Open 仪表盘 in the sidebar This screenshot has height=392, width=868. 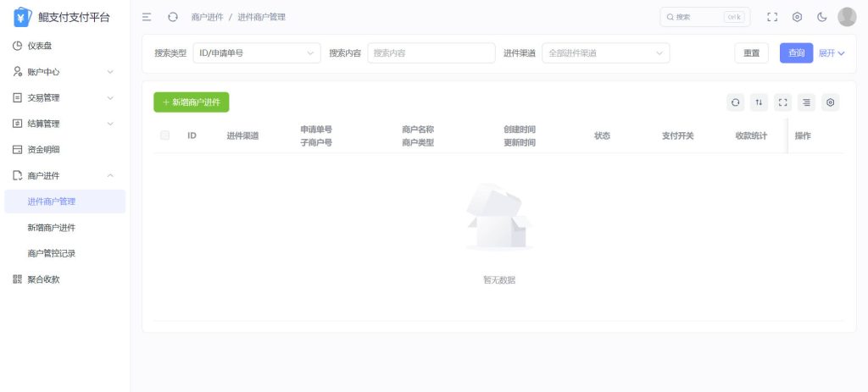coord(64,46)
